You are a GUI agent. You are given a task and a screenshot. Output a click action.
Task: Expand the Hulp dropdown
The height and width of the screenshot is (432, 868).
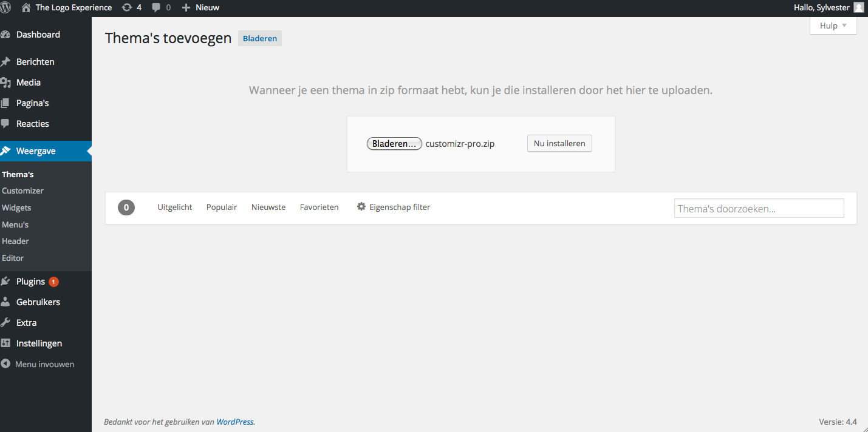833,25
